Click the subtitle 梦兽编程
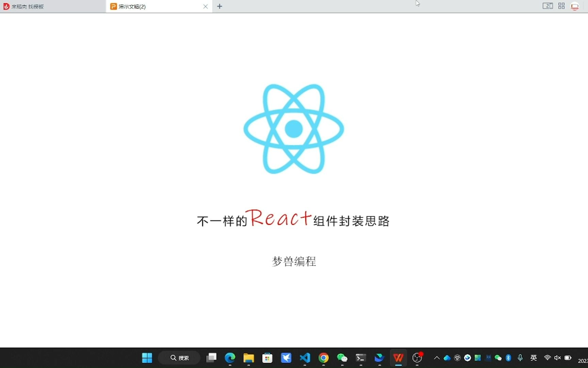588x368 pixels. tap(294, 261)
